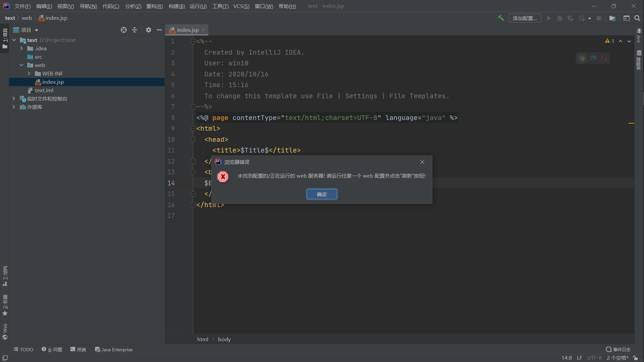Click the read-only lock icon in status bar
The height and width of the screenshot is (362, 644).
pos(635,358)
